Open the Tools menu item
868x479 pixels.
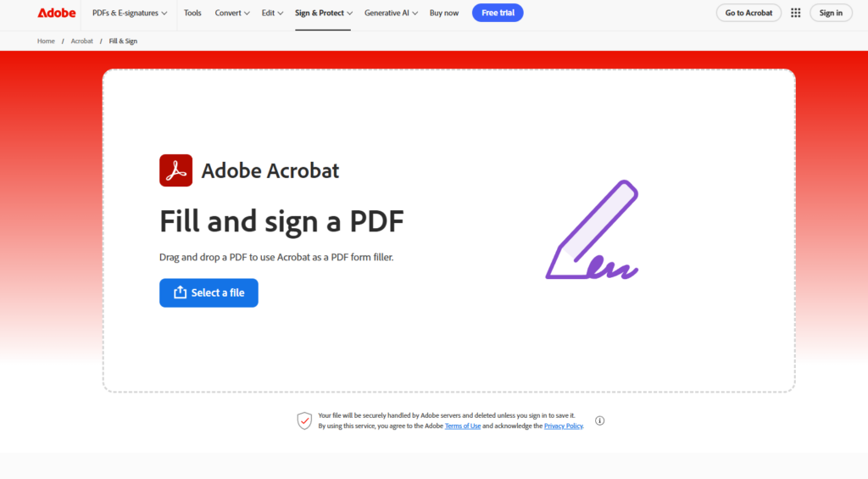point(192,13)
